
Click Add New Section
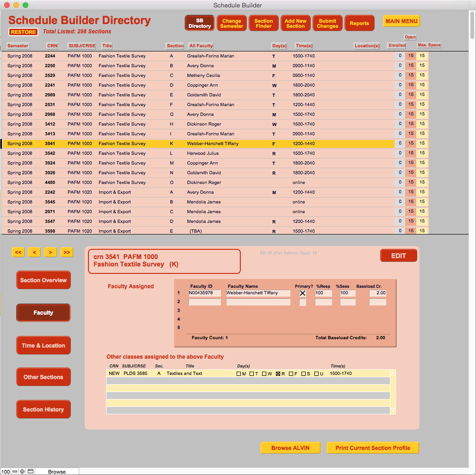[295, 23]
